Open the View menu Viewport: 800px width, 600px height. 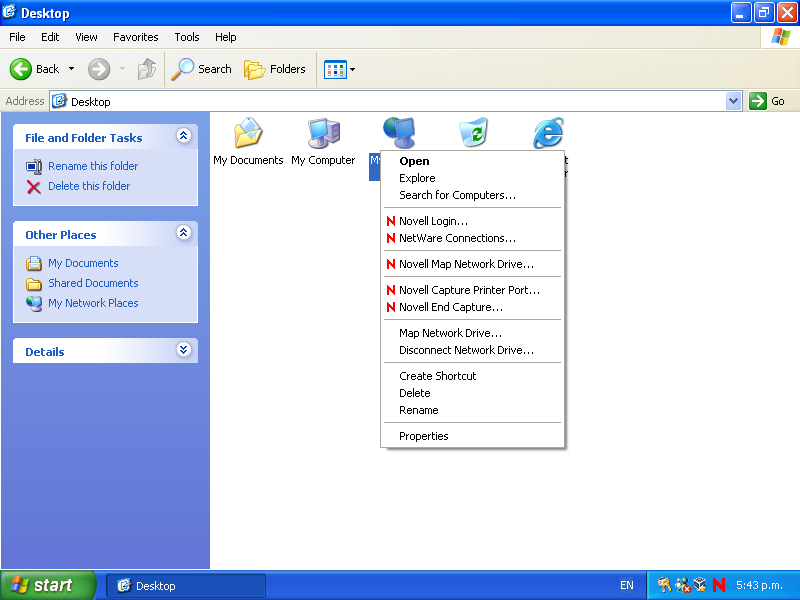[86, 37]
